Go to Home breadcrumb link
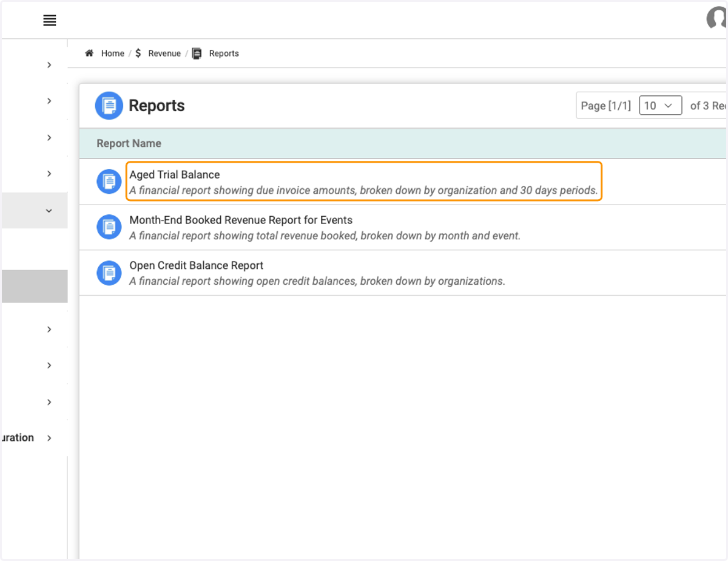 (113, 53)
